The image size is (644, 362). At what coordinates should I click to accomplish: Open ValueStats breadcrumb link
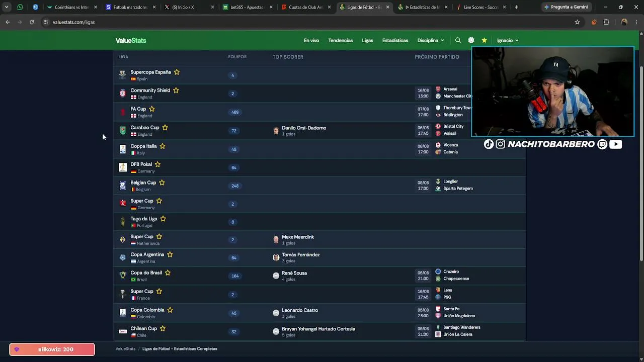(125, 349)
